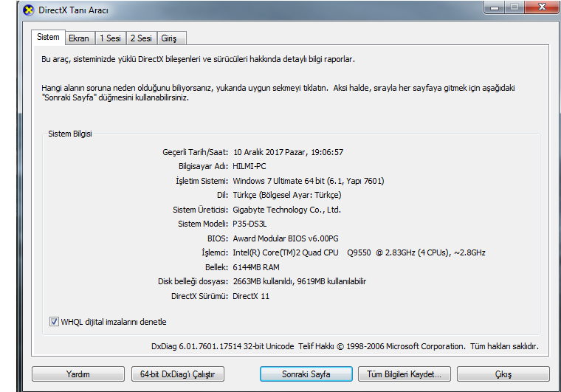Open the 1 Sesi tab
The width and height of the screenshot is (561, 392).
pos(110,38)
